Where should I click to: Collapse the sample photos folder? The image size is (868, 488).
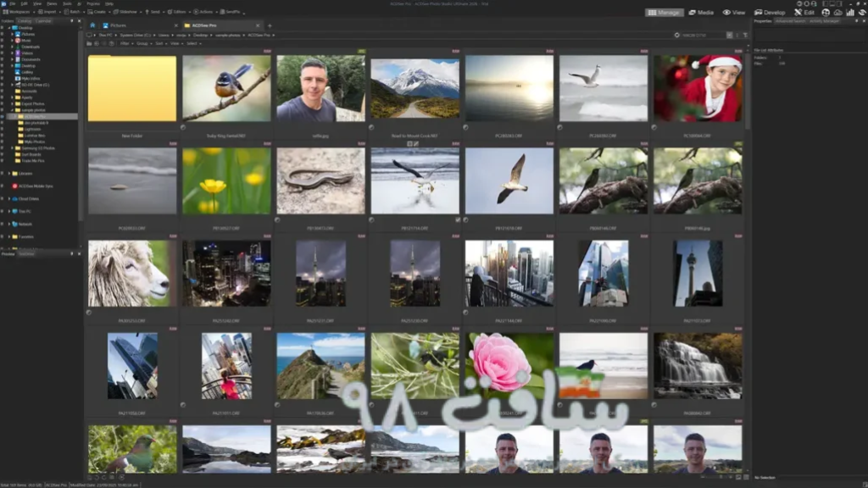click(12, 110)
